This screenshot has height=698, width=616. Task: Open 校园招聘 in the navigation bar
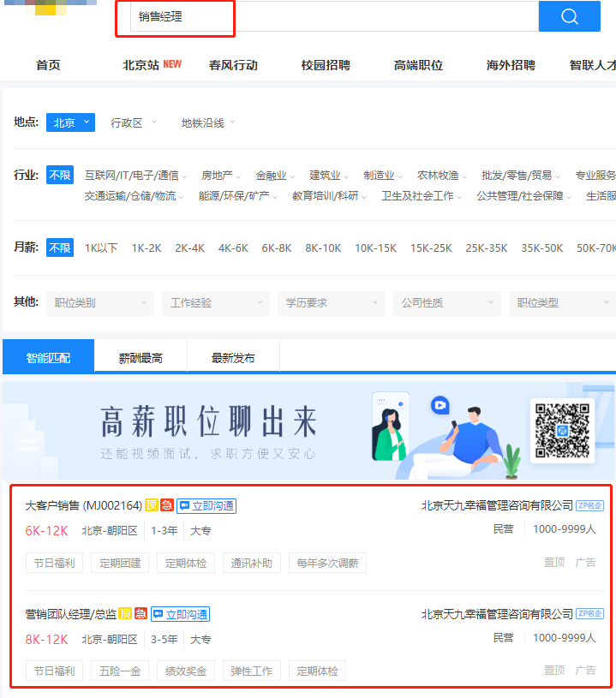(x=326, y=65)
